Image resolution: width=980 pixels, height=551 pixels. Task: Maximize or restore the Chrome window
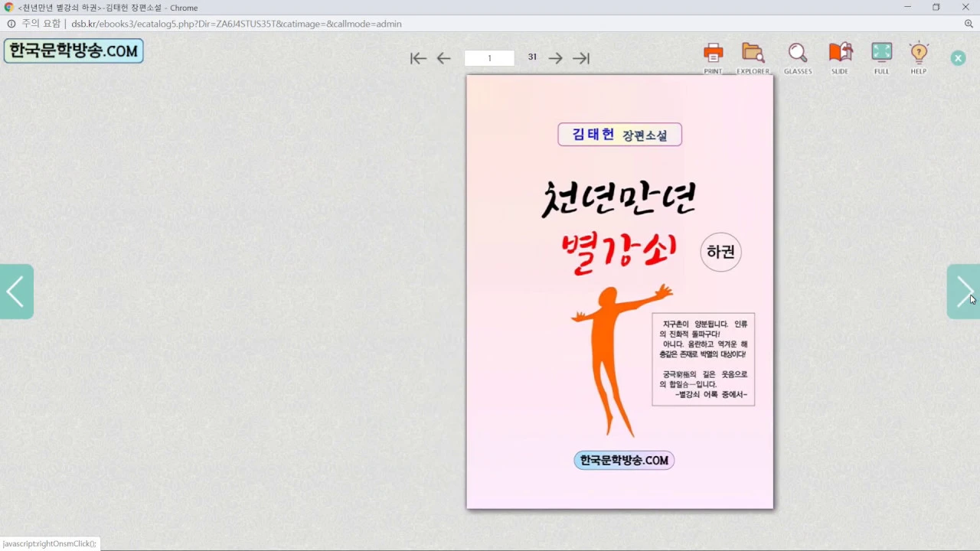pos(936,8)
